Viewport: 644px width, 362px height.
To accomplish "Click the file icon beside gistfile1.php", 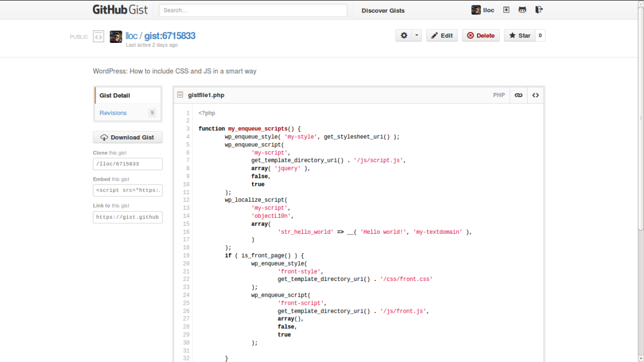I will pyautogui.click(x=180, y=95).
